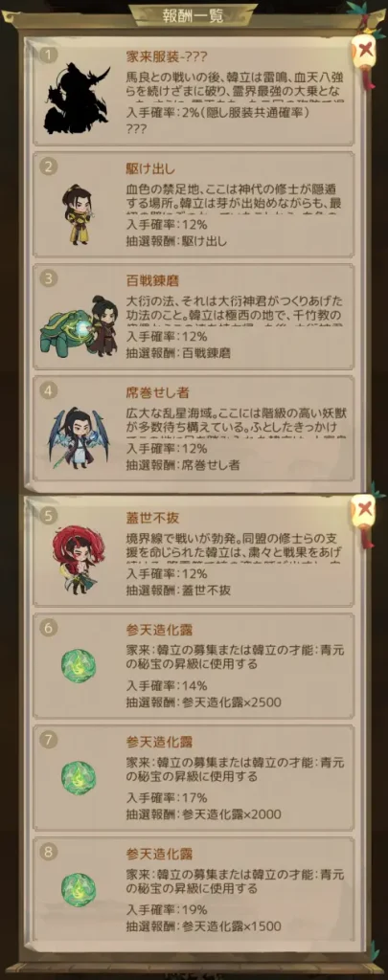Viewport: 388px width, 980px height.
Task: Select the winged 席巻せし者 costume icon
Action: coord(79,438)
